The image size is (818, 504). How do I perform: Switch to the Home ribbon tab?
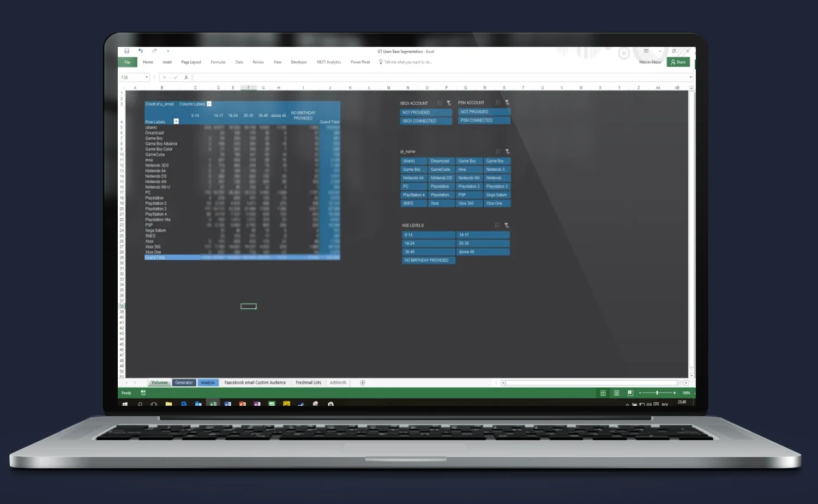(x=148, y=62)
